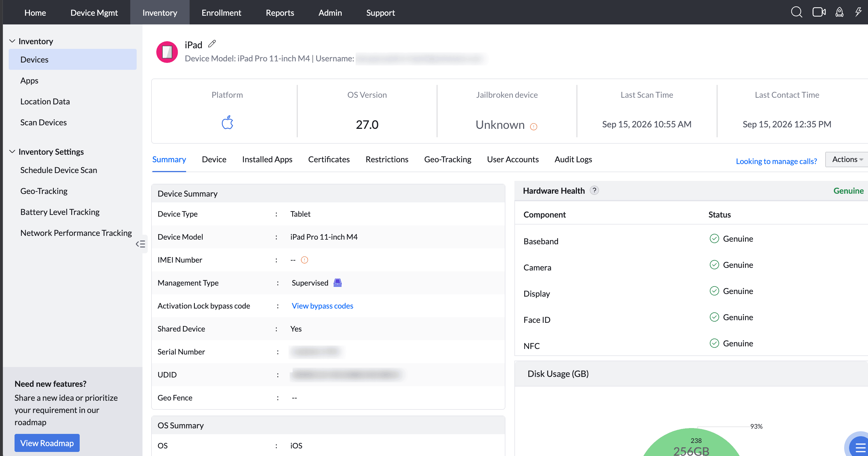Open Device Mgmt menu
The width and height of the screenshot is (868, 456).
click(x=94, y=13)
